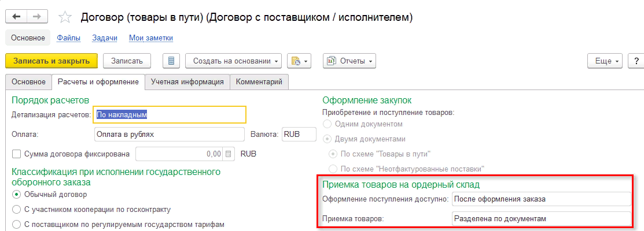Click the Отчеты report icon button
Viewport: 644px width, 231px height.
pos(349,61)
